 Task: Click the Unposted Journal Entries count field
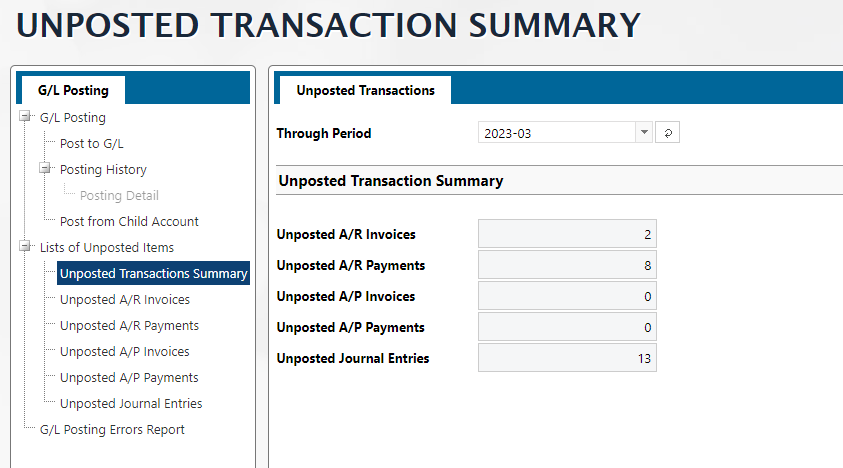[x=567, y=358]
